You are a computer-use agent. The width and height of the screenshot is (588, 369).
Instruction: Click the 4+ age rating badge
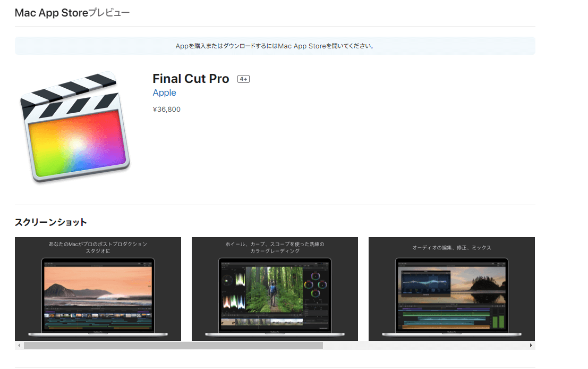[243, 79]
